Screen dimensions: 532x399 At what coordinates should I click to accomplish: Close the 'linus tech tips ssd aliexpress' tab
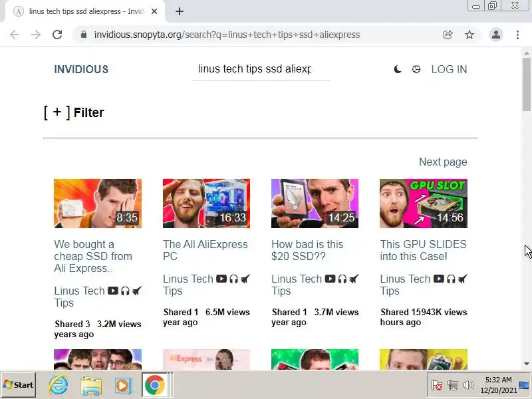[x=154, y=11]
